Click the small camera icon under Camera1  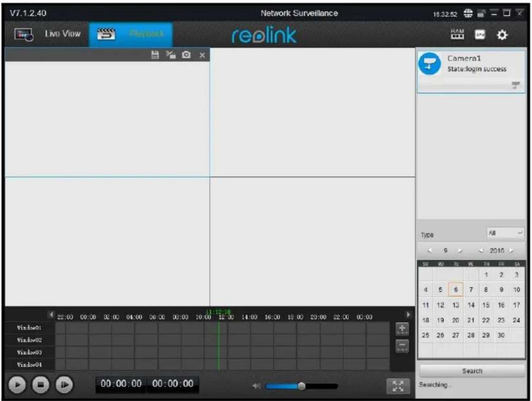(x=516, y=85)
